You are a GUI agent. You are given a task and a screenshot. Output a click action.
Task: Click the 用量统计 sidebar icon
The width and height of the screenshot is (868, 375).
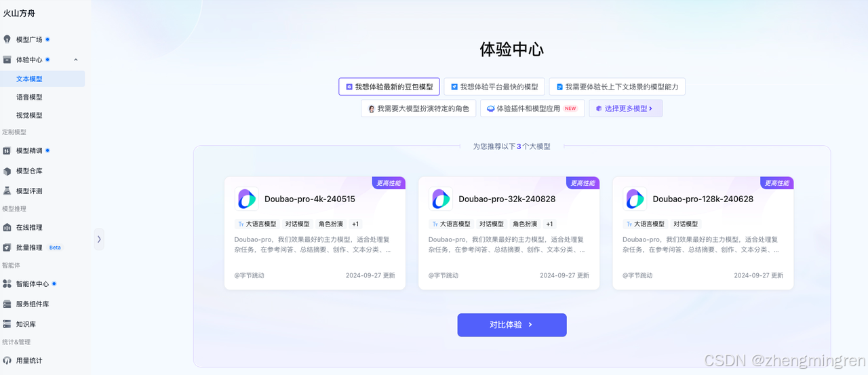(7, 360)
